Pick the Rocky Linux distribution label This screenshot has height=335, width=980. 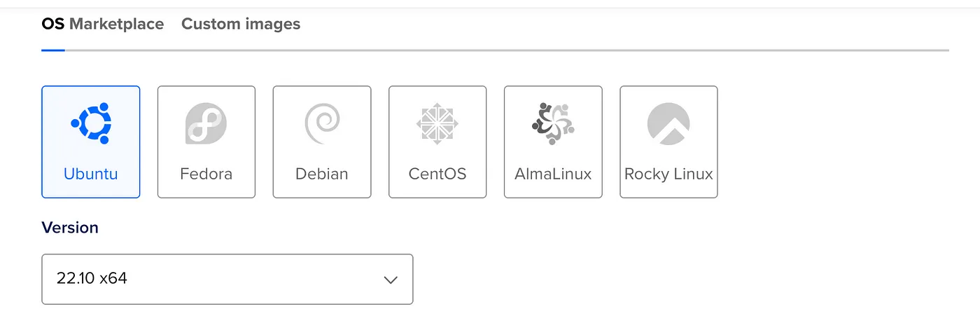coord(668,174)
